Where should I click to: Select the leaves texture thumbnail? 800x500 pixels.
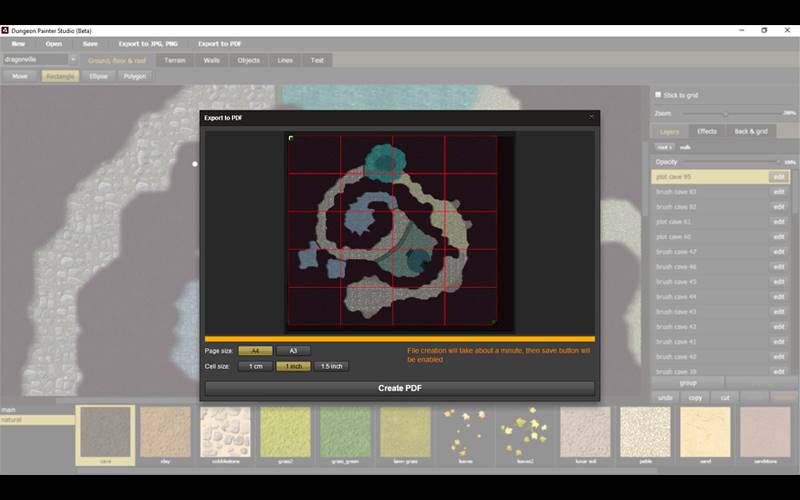point(465,432)
